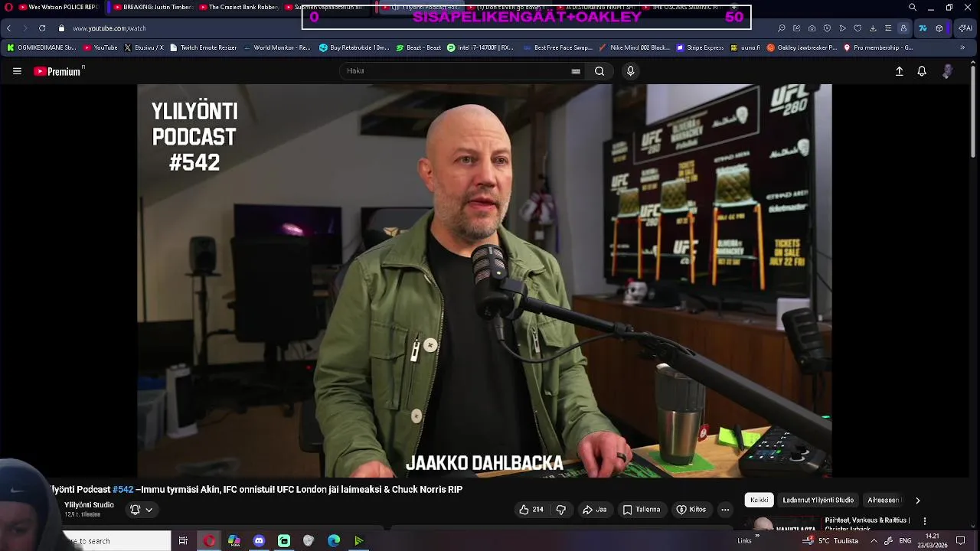Open Discord from the taskbar
Viewport: 980px width, 551px height.
[259, 541]
